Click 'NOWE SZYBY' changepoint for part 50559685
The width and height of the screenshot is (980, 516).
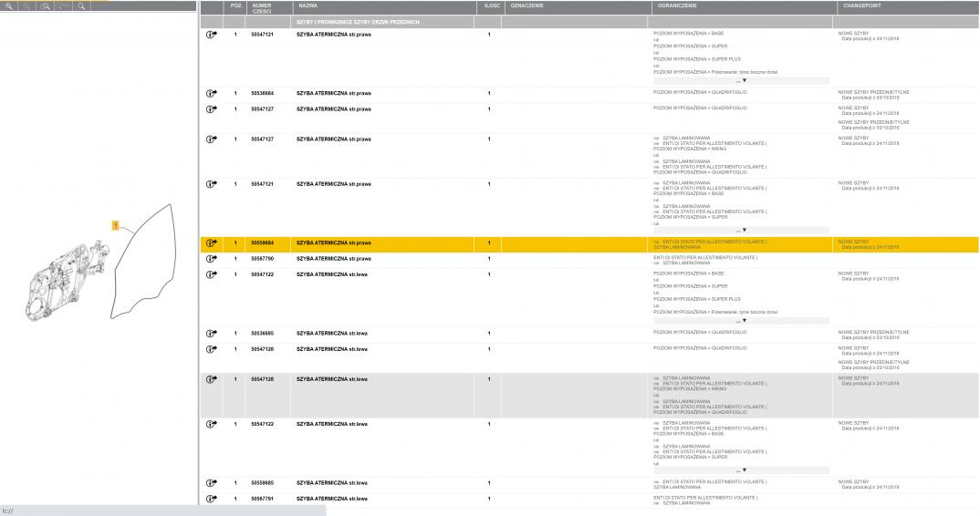click(x=854, y=481)
